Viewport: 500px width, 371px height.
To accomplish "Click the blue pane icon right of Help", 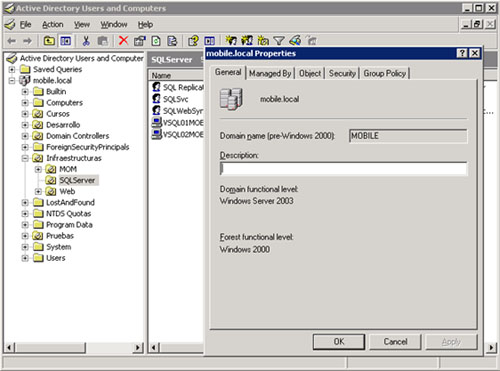I will [210, 41].
